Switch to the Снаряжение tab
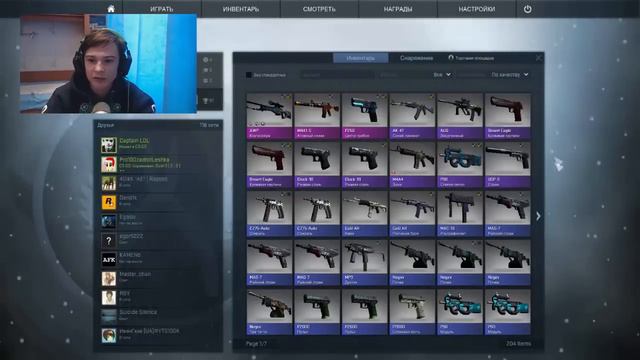Screen dimensions: 640x360 pyautogui.click(x=416, y=58)
